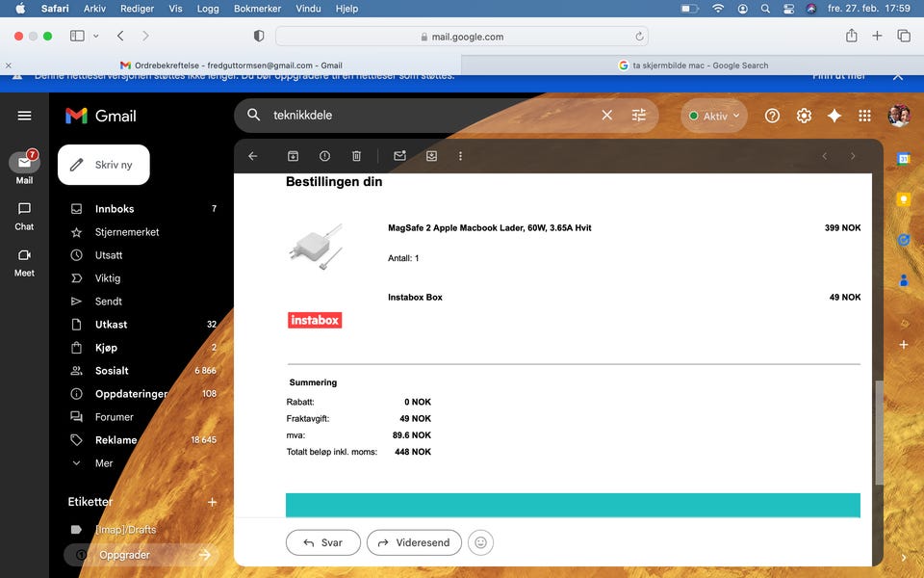924x578 pixels.
Task: Dismiss the unsupported browser banner
Action: (x=897, y=76)
